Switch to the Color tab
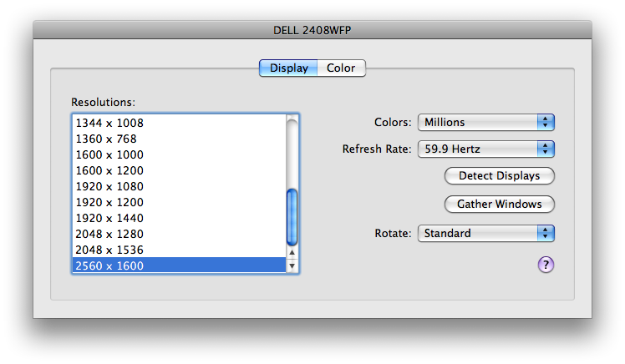Screen dimensions: 625x364 [341, 68]
